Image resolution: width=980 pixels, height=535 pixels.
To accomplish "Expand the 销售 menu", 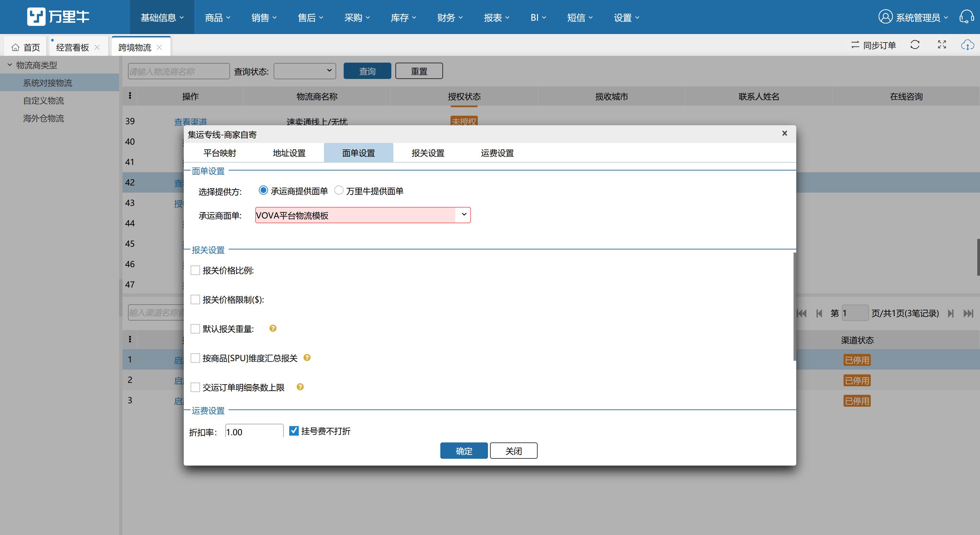I will point(264,17).
